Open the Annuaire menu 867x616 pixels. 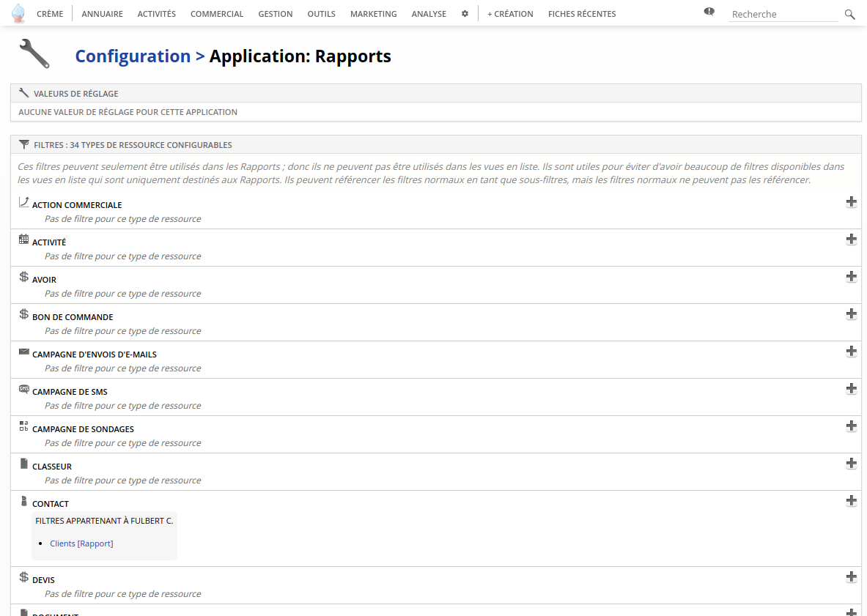[x=103, y=14]
